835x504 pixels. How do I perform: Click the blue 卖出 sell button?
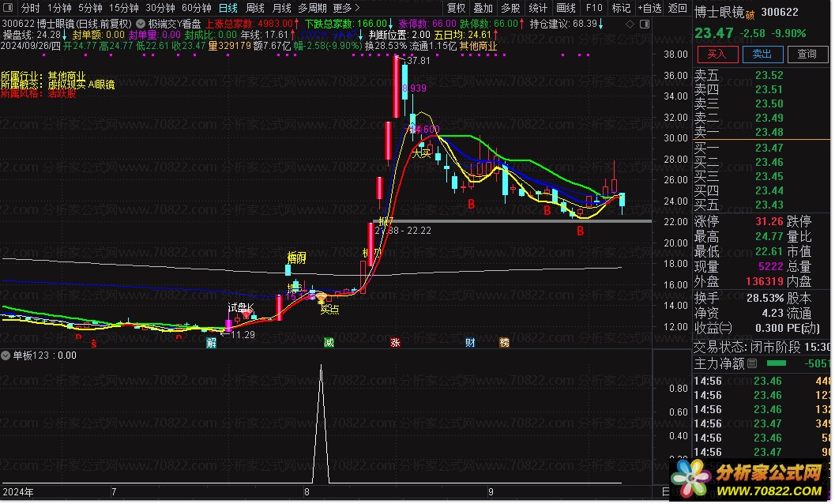[762, 54]
